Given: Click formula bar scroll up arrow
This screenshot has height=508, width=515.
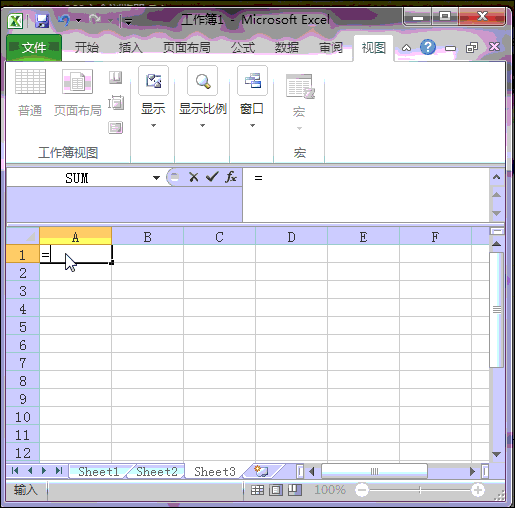Looking at the screenshot, I should pyautogui.click(x=497, y=195).
